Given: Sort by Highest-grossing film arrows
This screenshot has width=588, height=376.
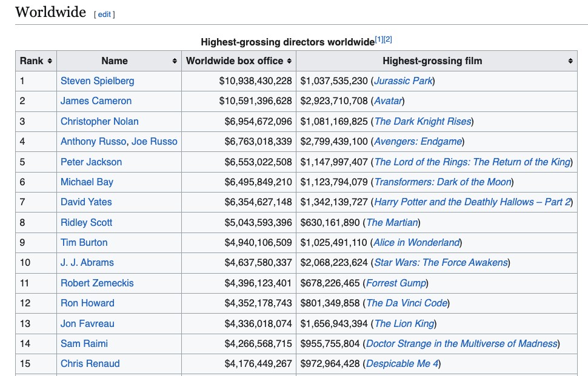Looking at the screenshot, I should pos(570,61).
